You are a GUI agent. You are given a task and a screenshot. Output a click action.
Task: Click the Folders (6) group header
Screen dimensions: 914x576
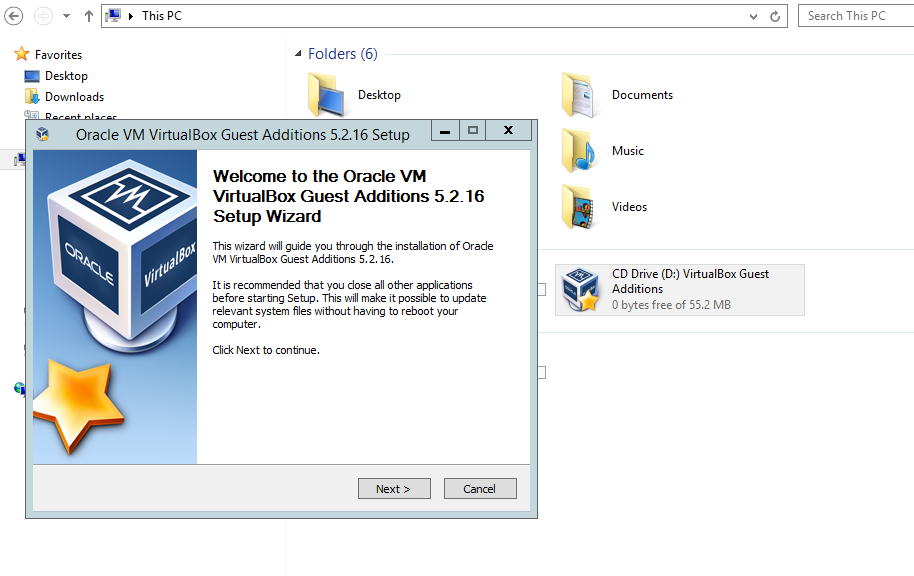tap(343, 54)
